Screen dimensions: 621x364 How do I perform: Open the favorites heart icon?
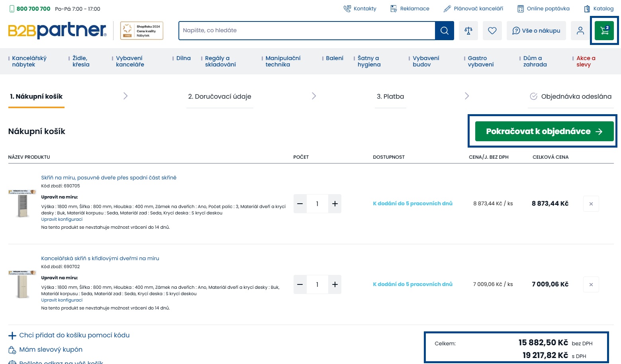(492, 31)
